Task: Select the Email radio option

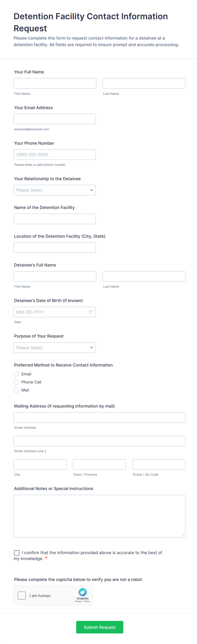Action: pos(16,374)
